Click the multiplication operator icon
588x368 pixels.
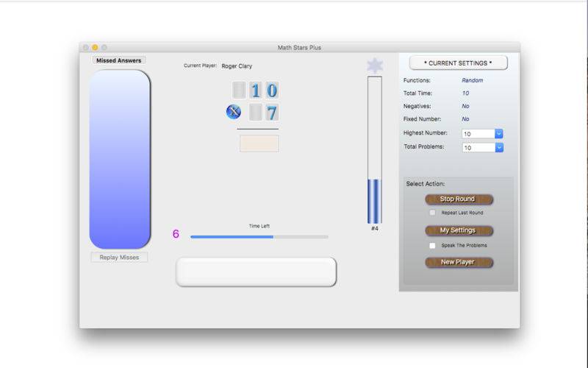(x=234, y=112)
